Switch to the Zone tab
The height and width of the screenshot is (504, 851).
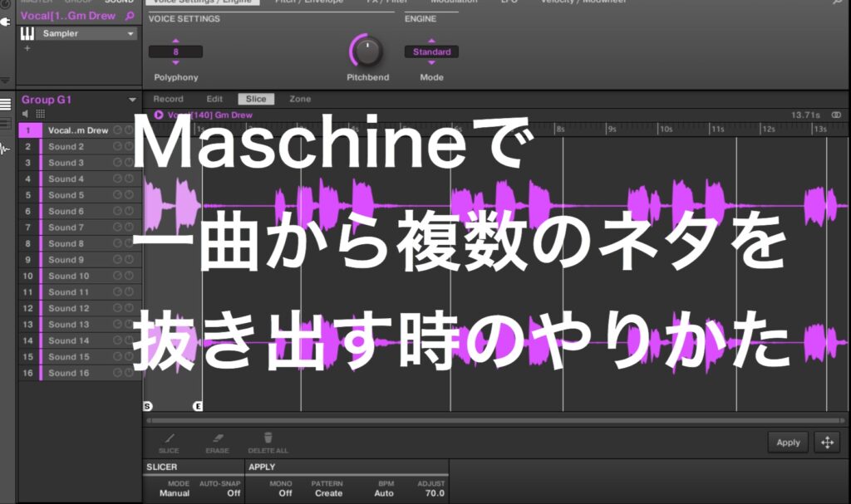(x=299, y=98)
